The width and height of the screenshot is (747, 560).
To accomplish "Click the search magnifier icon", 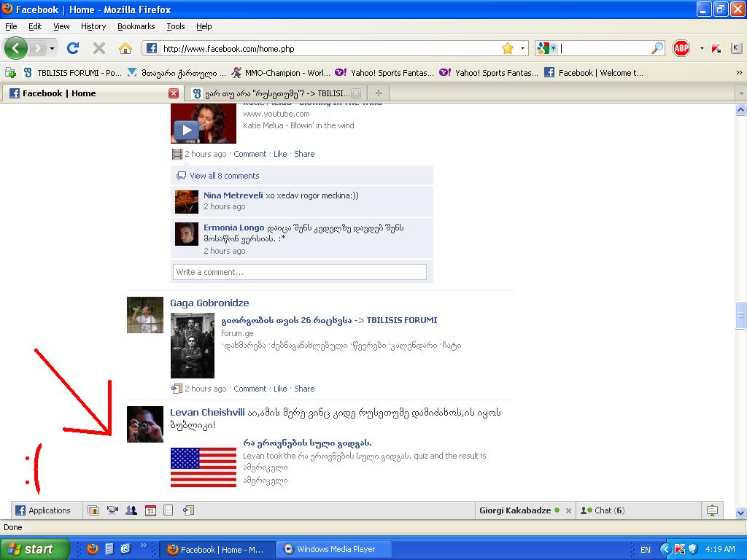I will click(657, 48).
